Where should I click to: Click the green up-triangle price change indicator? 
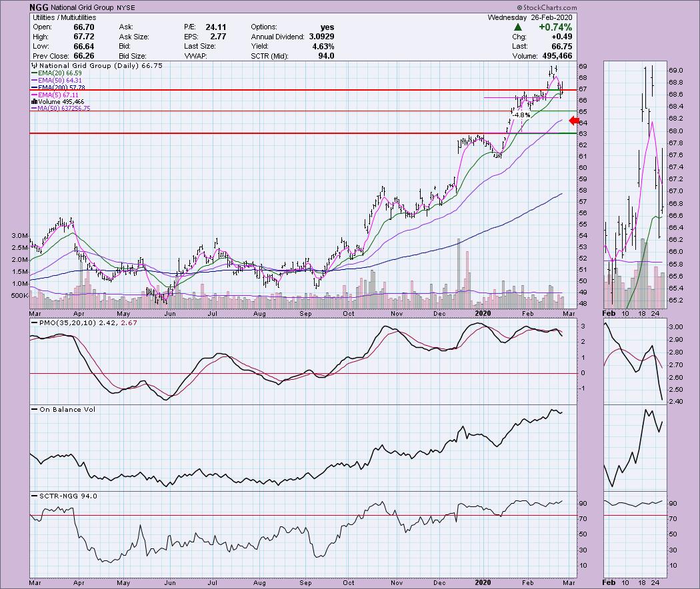point(518,27)
